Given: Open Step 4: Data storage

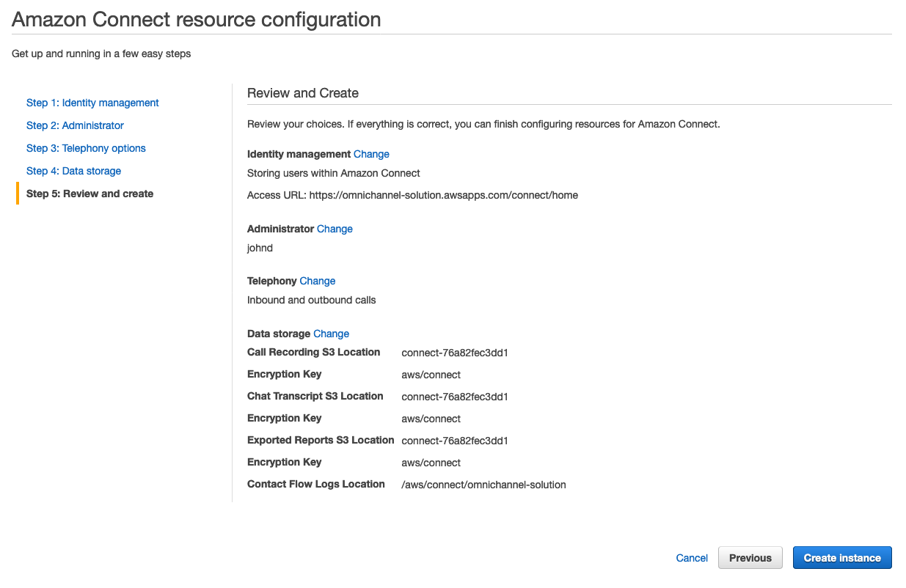Looking at the screenshot, I should (x=73, y=171).
